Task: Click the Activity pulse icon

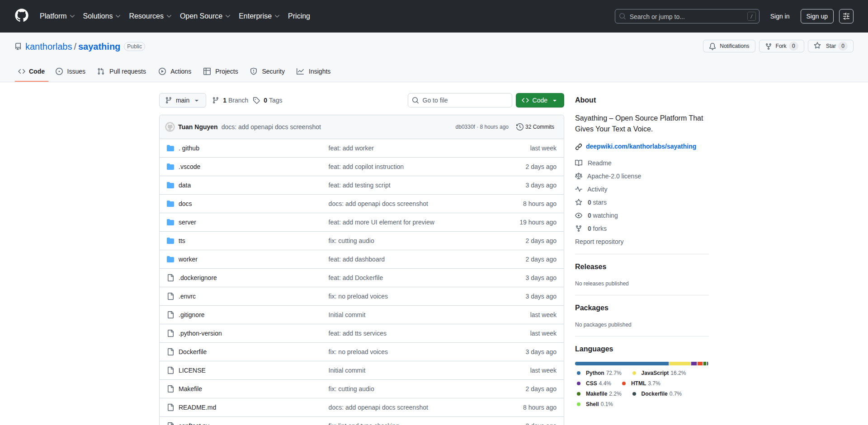Action: (579, 189)
